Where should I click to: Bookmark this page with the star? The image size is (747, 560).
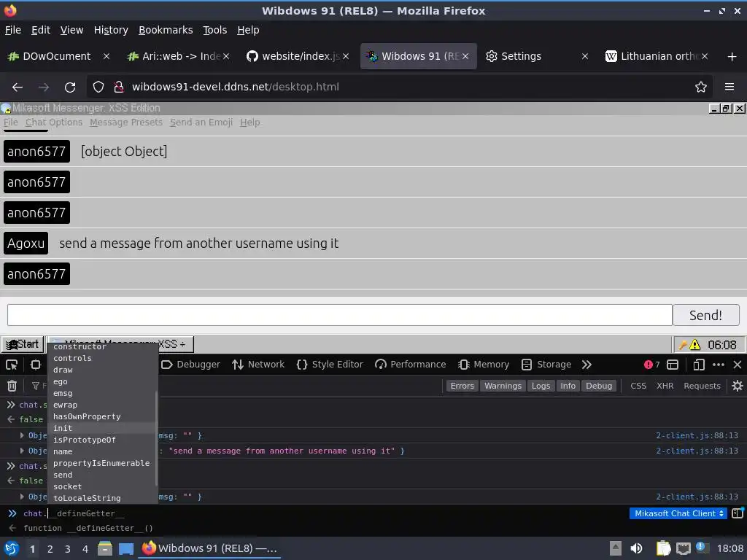(x=701, y=87)
